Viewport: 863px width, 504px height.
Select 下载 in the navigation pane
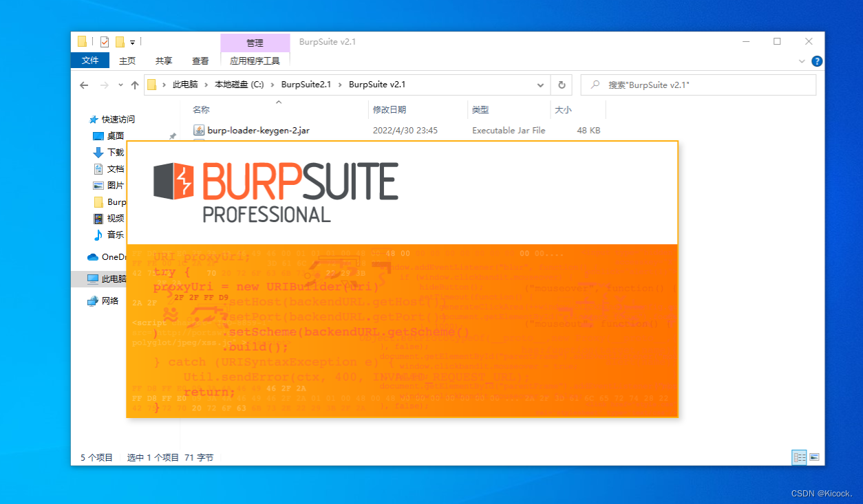point(116,152)
